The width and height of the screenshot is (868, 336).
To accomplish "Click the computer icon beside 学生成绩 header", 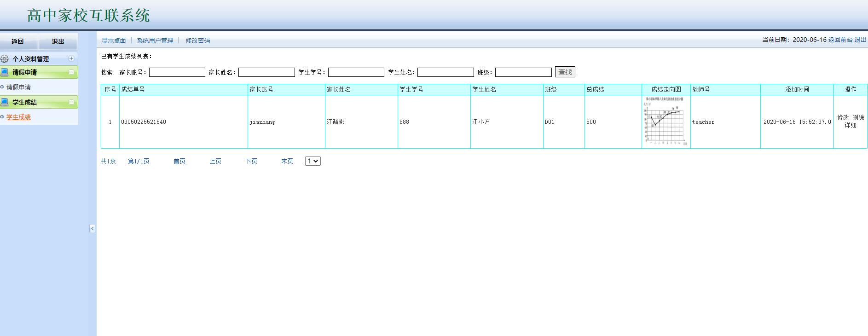I will pyautogui.click(x=5, y=102).
